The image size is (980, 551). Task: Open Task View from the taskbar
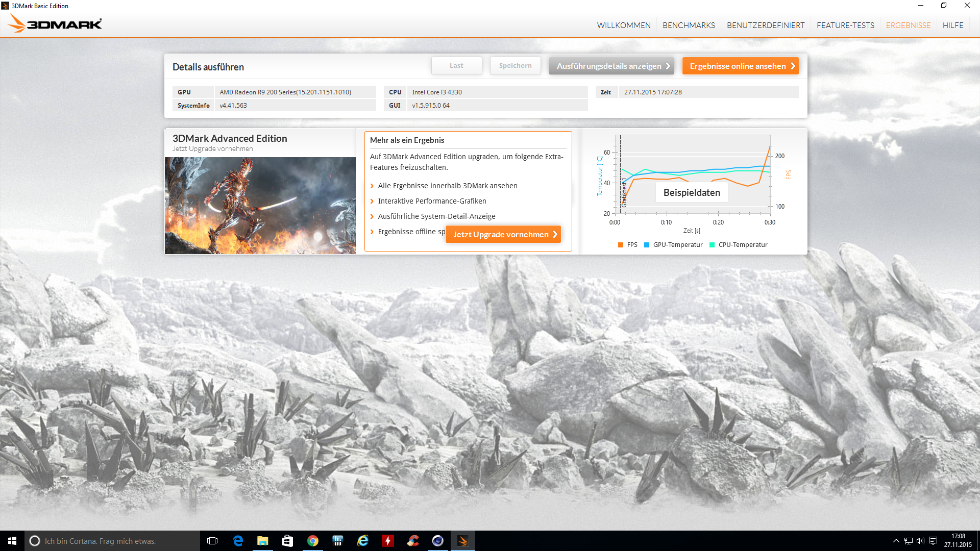coord(212,541)
